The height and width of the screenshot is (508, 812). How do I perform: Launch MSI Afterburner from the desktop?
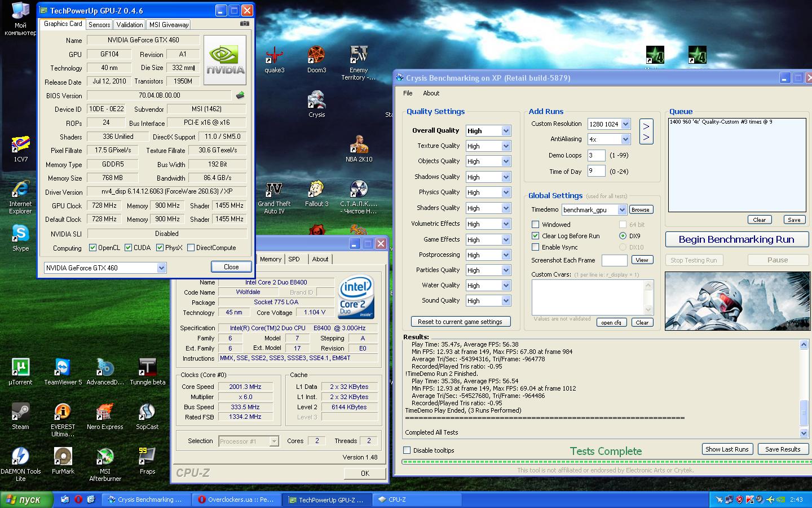(105, 465)
